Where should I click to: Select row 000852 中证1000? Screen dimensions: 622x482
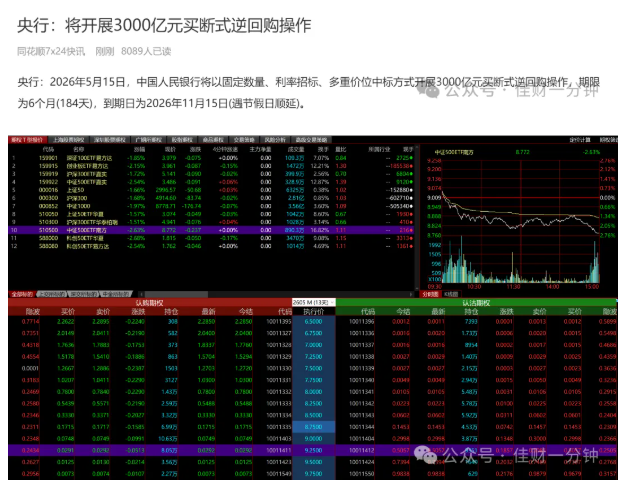211,206
